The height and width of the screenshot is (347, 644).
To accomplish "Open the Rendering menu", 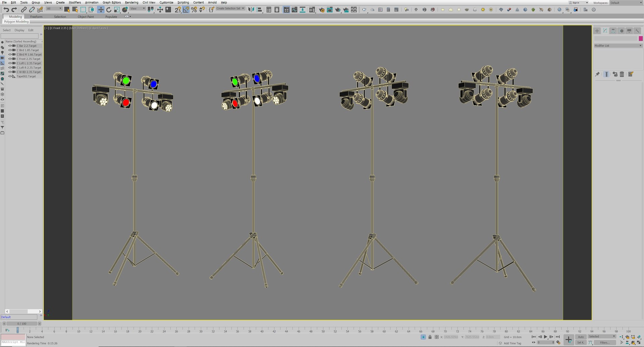I will click(x=131, y=2).
